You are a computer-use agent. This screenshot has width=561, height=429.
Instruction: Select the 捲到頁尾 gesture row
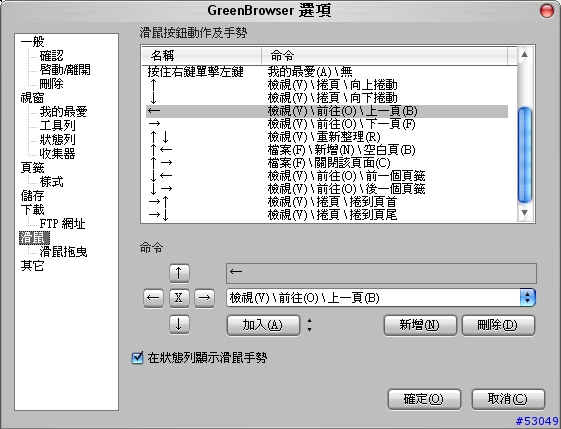coord(327,215)
